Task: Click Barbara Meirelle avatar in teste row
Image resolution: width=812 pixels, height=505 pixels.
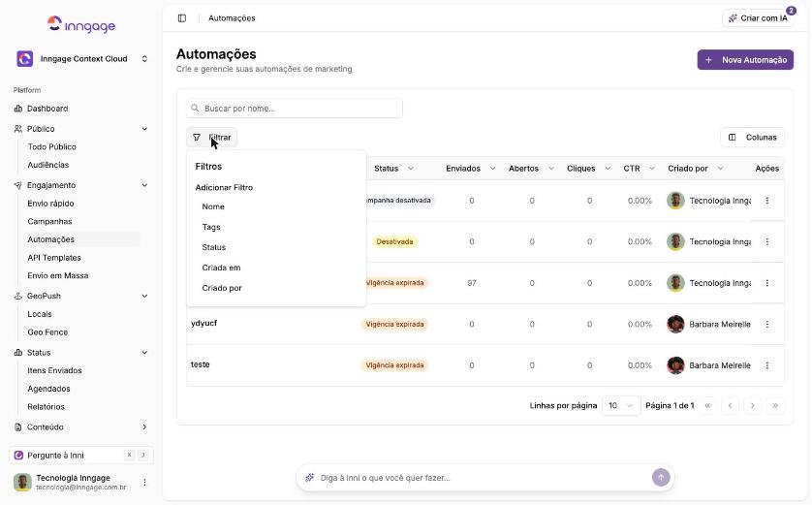Action: coord(675,365)
